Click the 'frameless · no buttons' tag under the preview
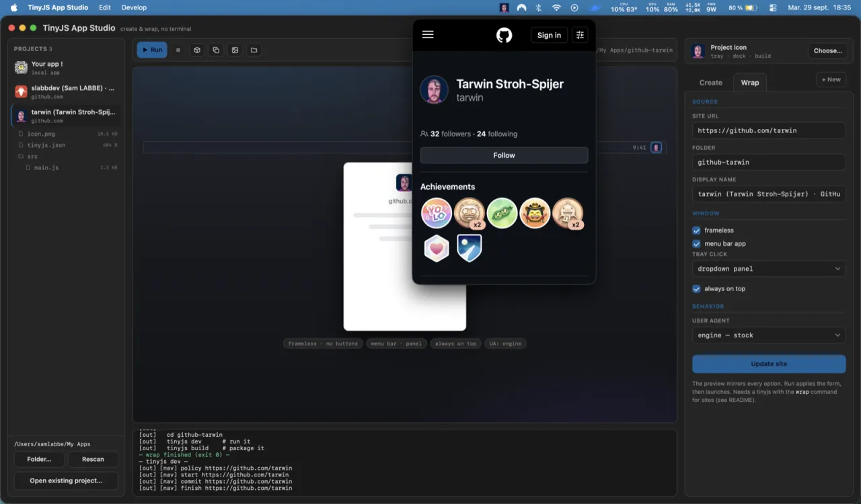 (x=323, y=343)
